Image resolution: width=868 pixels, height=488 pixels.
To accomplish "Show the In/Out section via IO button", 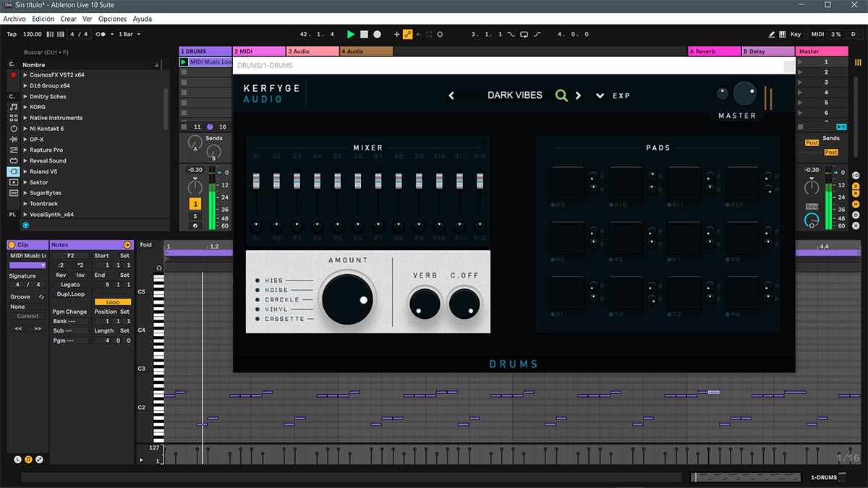I will [x=856, y=176].
